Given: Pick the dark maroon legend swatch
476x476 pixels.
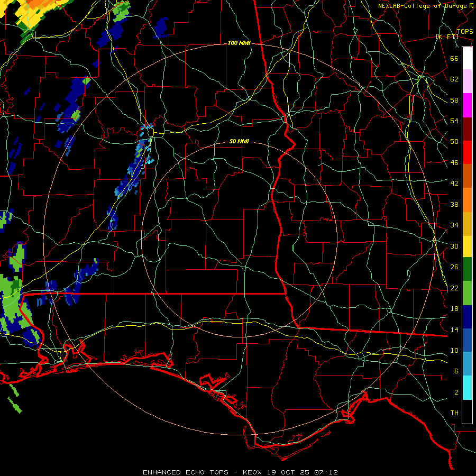Looking at the screenshot, I should tap(467, 129).
